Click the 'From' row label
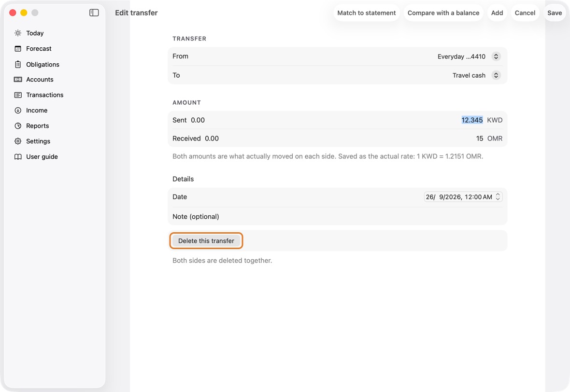The image size is (570, 392). (180, 56)
